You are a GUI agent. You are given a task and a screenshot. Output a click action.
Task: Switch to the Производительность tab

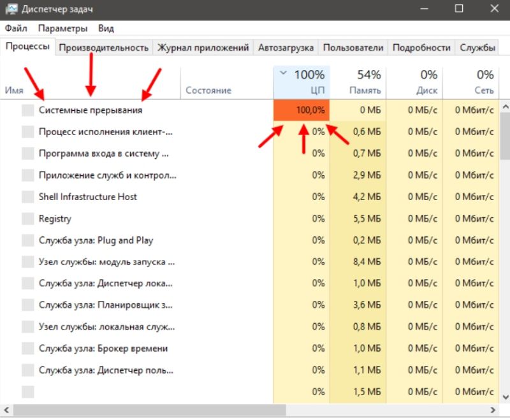tap(104, 48)
